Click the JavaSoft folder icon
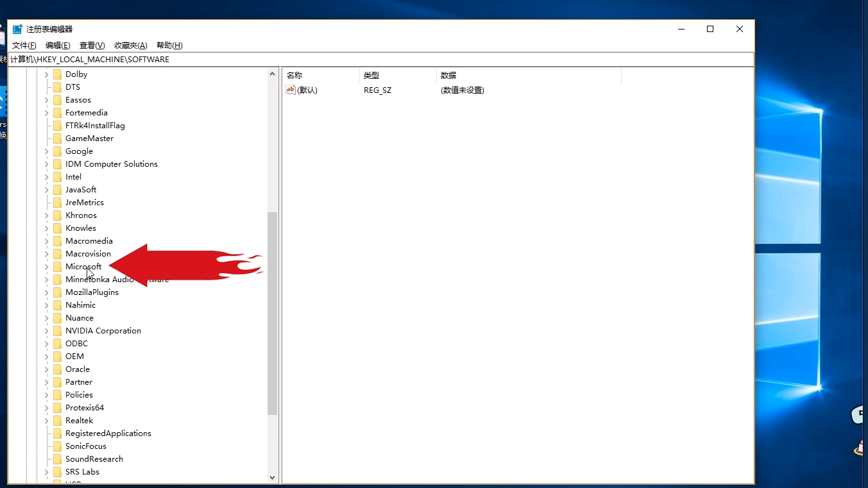 click(x=57, y=190)
